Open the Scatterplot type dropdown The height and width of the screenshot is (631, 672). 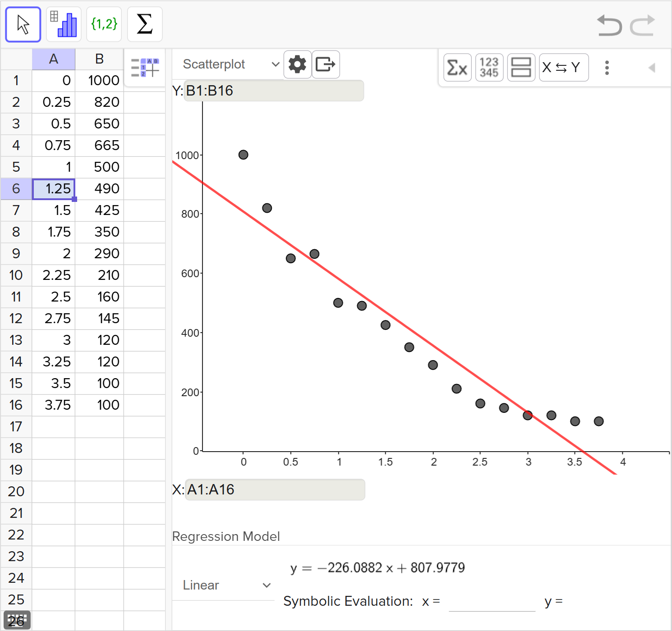pos(231,64)
